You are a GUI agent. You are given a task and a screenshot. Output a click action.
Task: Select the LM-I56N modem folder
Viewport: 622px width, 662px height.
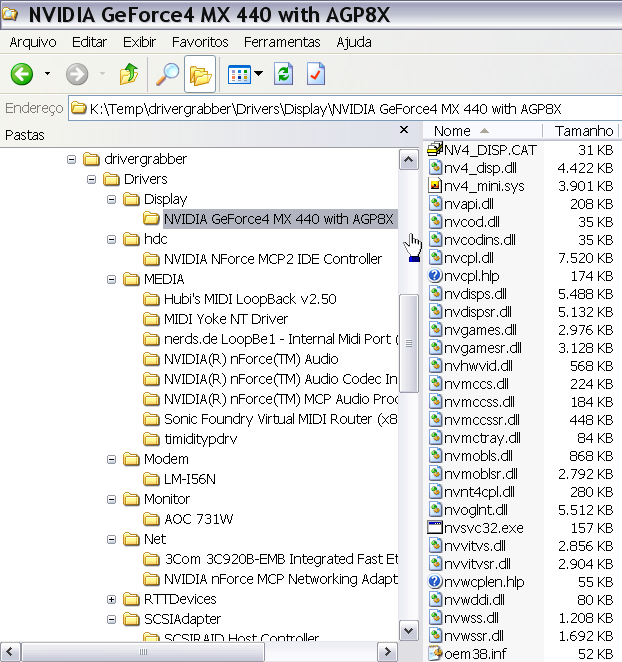[x=179, y=479]
